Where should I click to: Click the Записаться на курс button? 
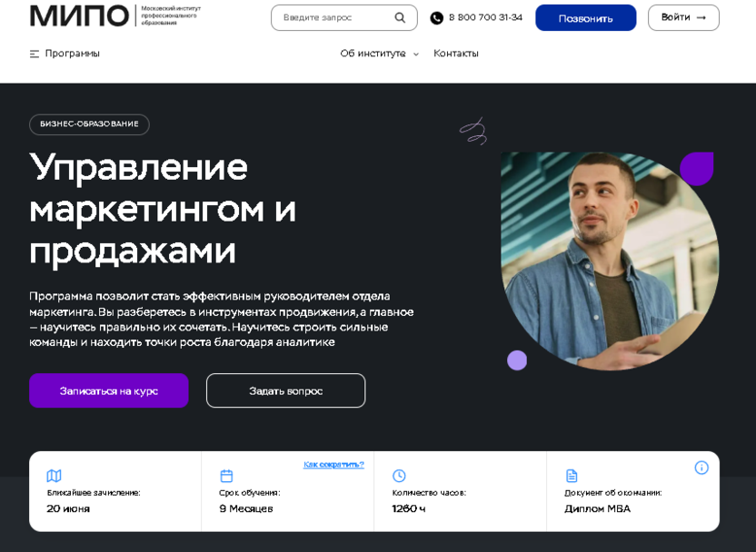pos(108,390)
